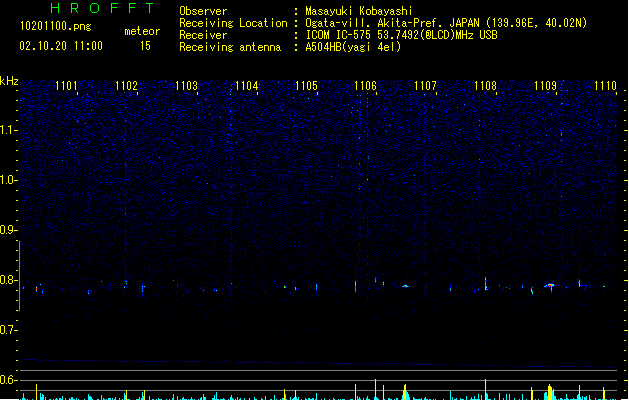Screen dimensions: 629x400
Task: Click the Receiver label
Action: pos(203,35)
